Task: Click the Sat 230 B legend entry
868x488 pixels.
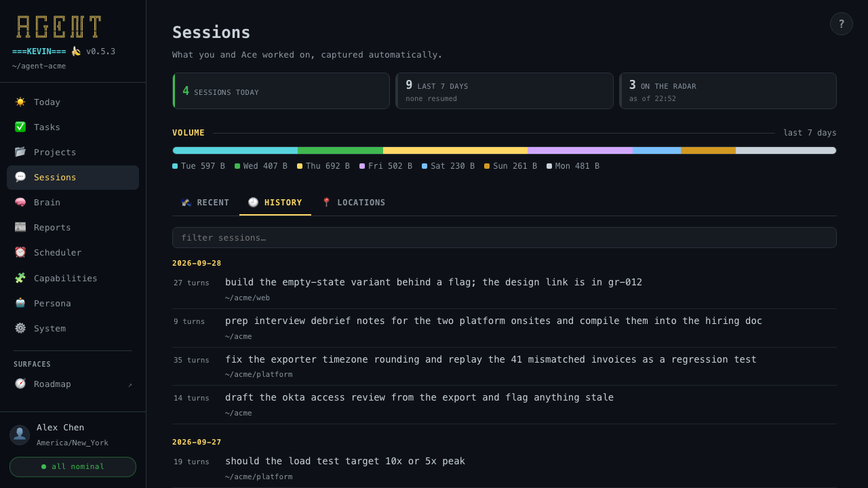Action: pyautogui.click(x=448, y=166)
